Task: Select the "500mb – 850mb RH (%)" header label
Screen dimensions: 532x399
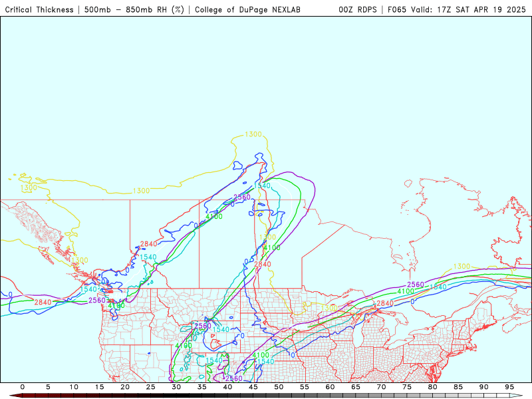Action: click(x=134, y=9)
